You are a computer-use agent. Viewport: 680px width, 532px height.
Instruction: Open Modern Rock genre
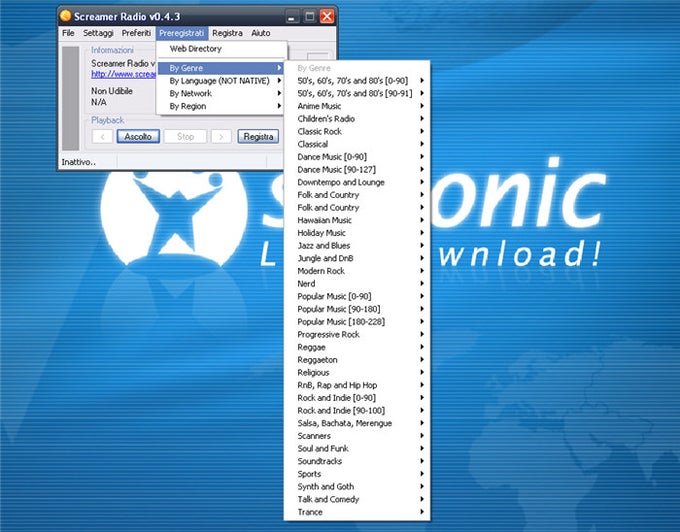(x=357, y=271)
